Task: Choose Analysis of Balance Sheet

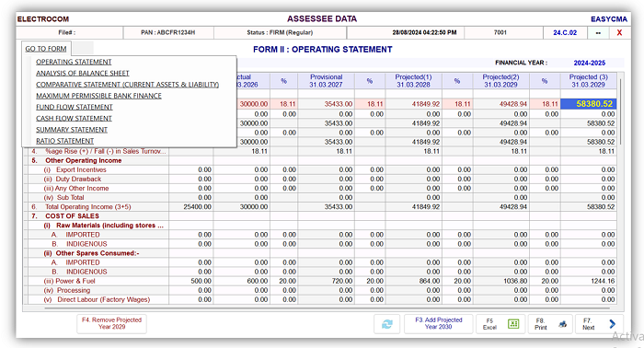Action: [83, 73]
